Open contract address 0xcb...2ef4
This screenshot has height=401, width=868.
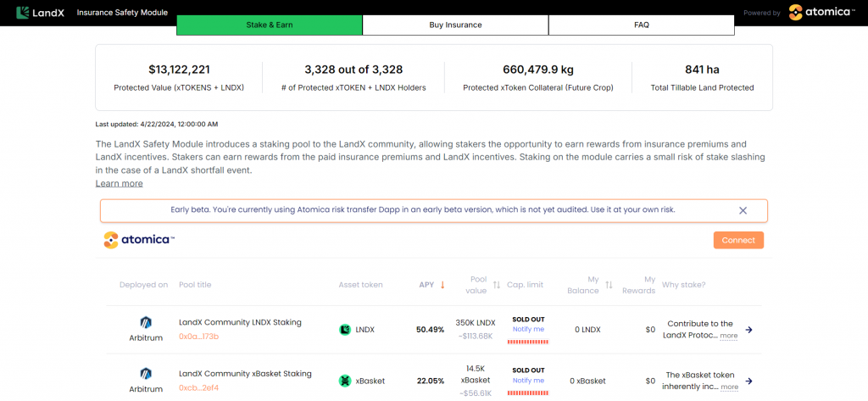[198, 387]
